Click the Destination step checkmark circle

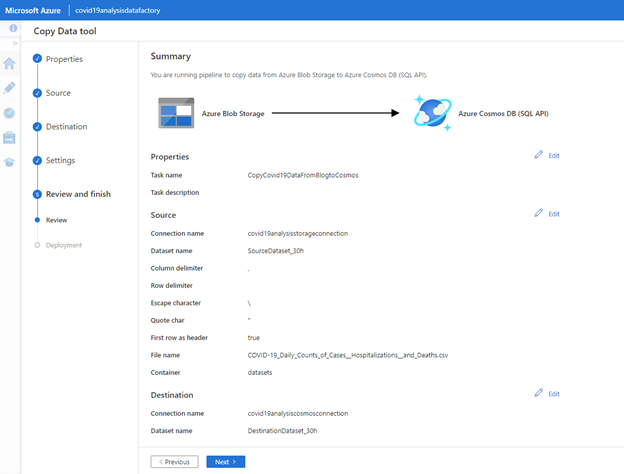coord(37,127)
